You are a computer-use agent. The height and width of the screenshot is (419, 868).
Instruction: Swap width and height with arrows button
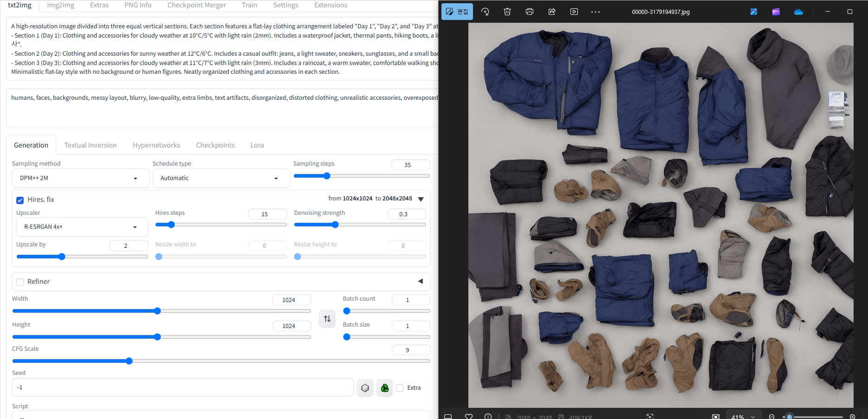tap(327, 318)
